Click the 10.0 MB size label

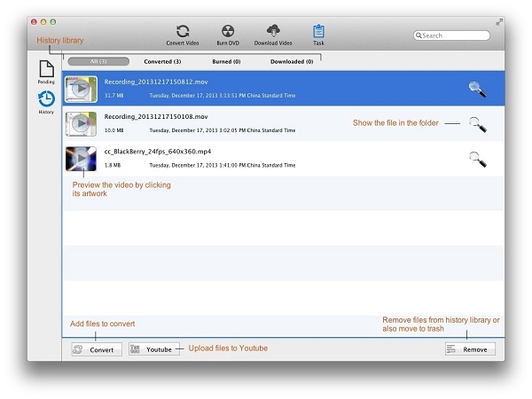(x=113, y=130)
